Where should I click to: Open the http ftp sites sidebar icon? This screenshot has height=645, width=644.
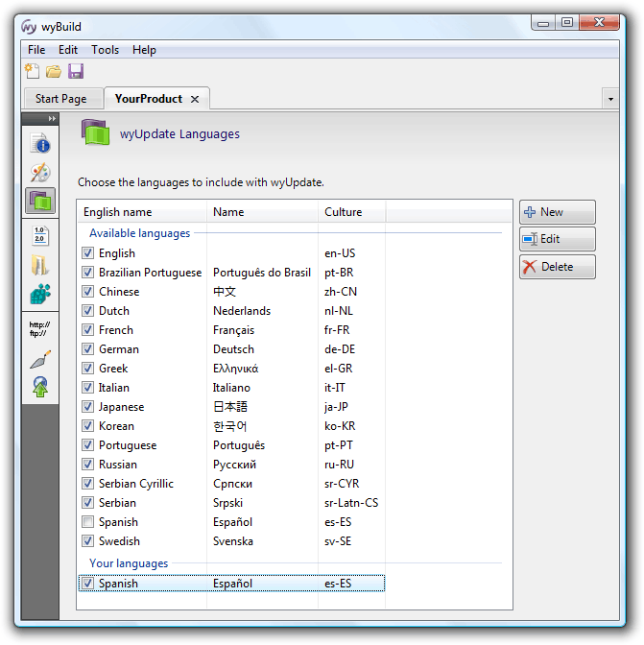(40, 329)
